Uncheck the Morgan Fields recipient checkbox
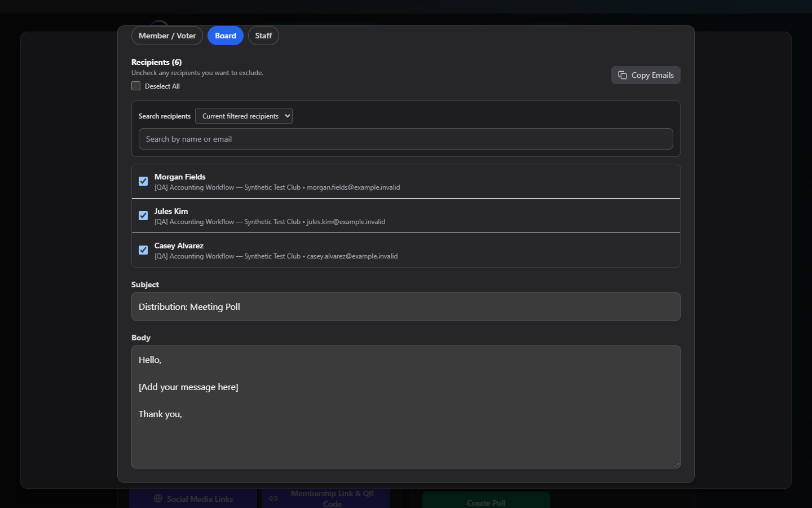The width and height of the screenshot is (812, 508). (x=143, y=181)
